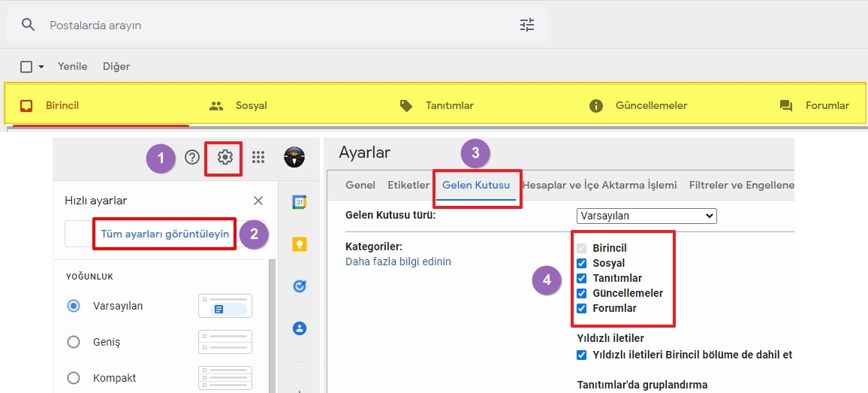Select the Geniş density radio button

tap(74, 342)
